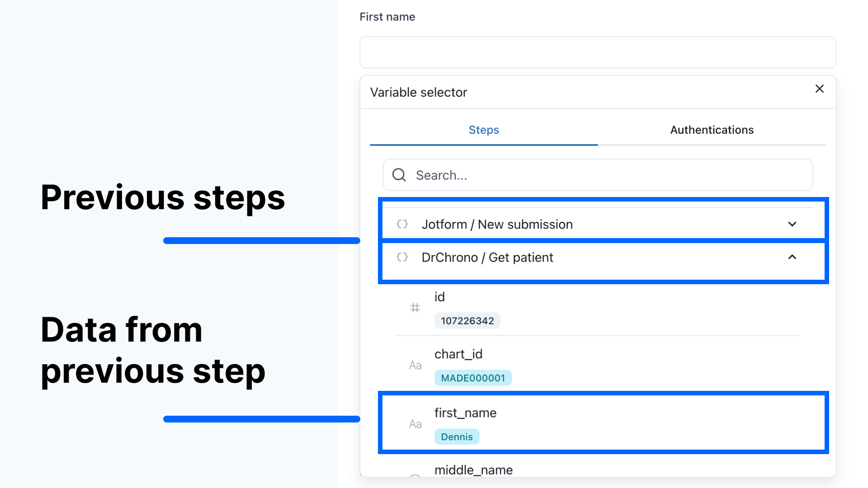Click the braces icon beside Jotform step
Viewport: 868px width, 488px height.
pos(402,224)
